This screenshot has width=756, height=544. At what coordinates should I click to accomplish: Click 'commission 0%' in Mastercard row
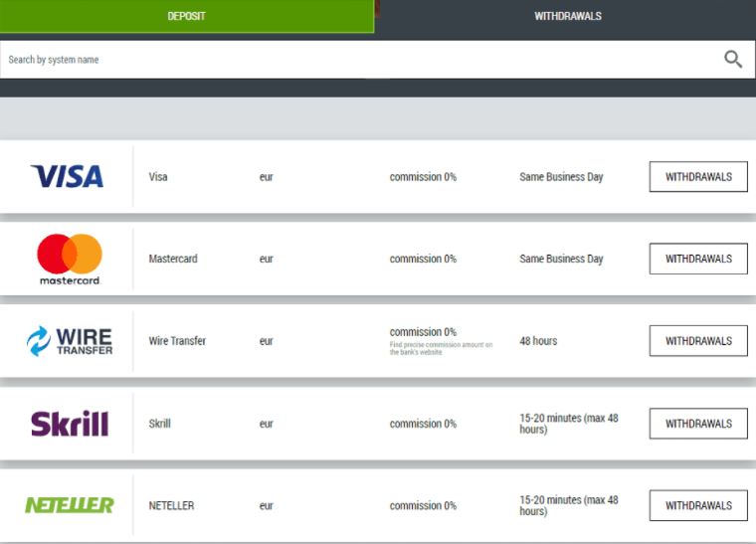point(423,259)
